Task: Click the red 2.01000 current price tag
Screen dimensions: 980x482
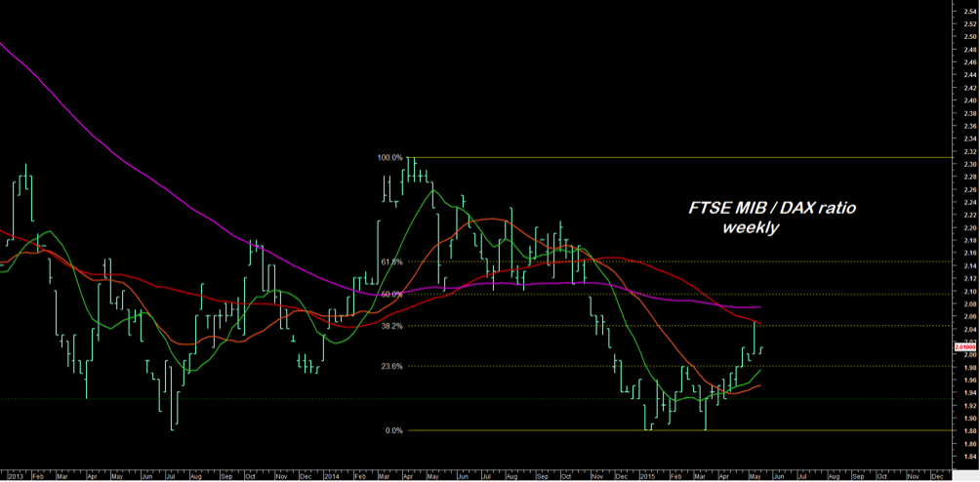Action: 965,346
